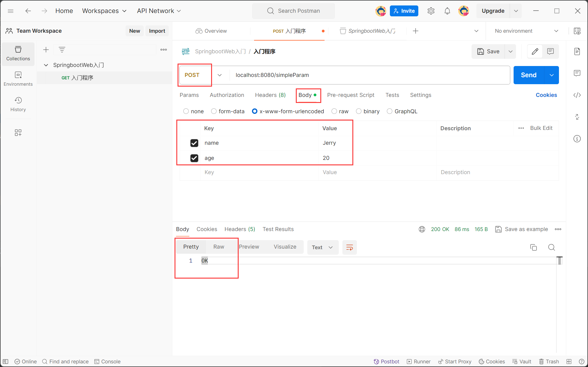The image size is (588, 367).
Task: Open Documentation icon in right sidebar
Action: click(x=577, y=51)
